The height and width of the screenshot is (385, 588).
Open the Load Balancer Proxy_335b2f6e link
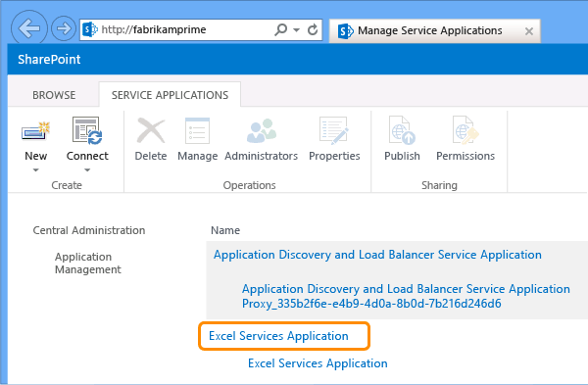406,296
